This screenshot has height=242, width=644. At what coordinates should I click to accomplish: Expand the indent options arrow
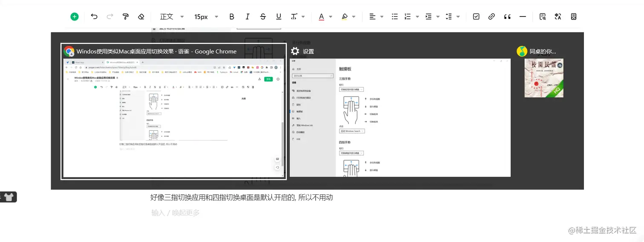pos(438,17)
